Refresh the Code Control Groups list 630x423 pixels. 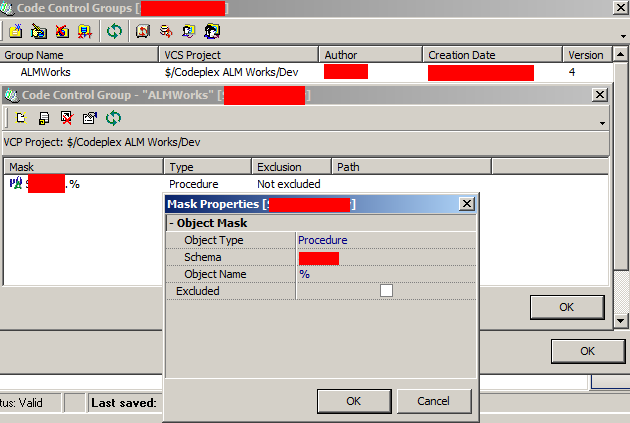(x=115, y=31)
